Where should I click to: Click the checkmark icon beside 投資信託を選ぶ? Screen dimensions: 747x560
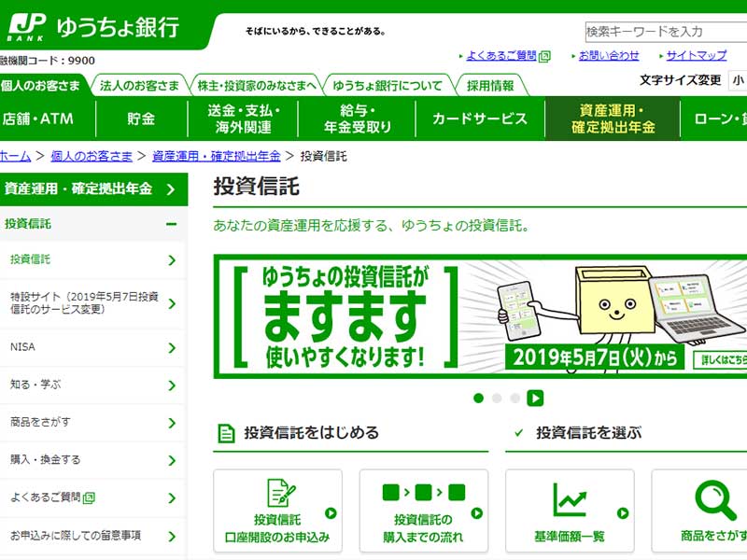point(519,433)
